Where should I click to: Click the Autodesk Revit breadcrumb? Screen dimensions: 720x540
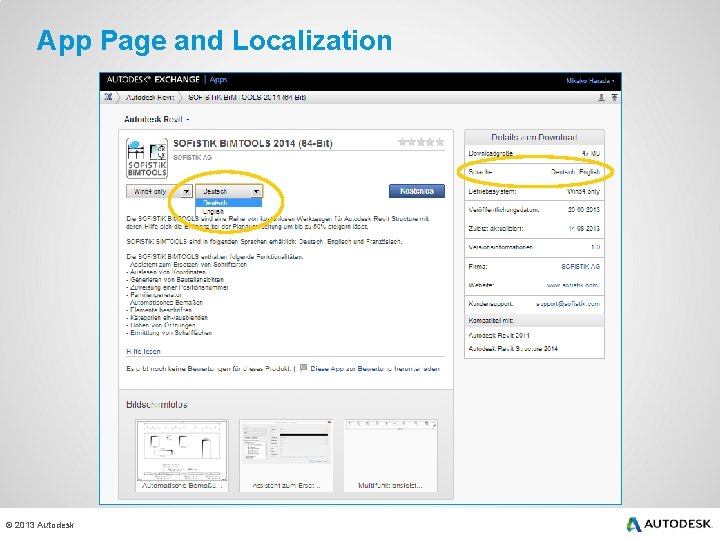click(x=150, y=97)
